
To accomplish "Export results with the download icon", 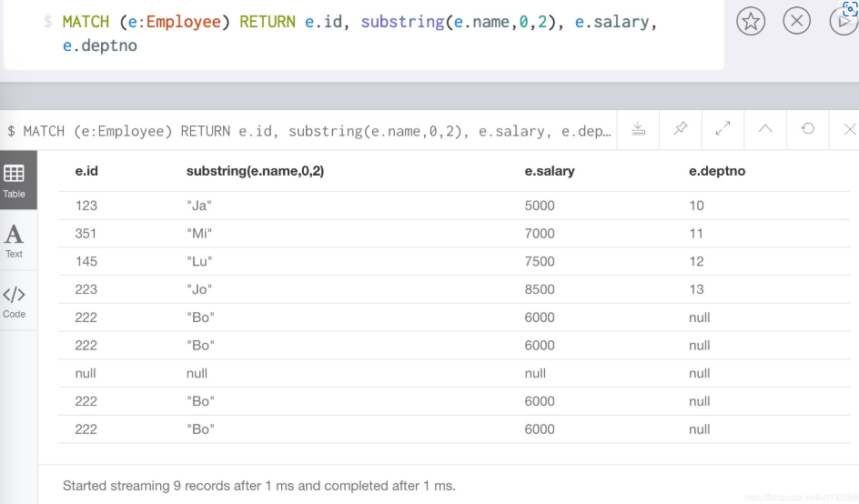I will (638, 129).
